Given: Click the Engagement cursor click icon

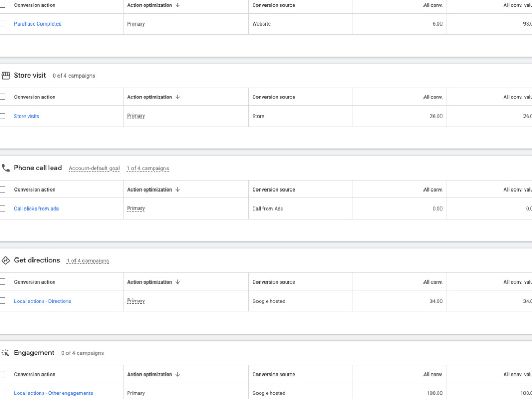Looking at the screenshot, I should [x=5, y=353].
